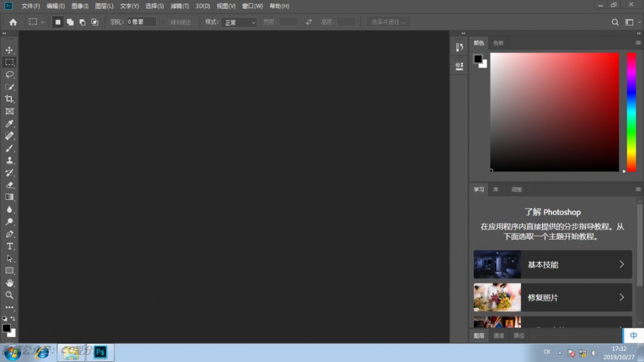Select the Hand tool
Image resolution: width=644 pixels, height=362 pixels.
pos(10,283)
